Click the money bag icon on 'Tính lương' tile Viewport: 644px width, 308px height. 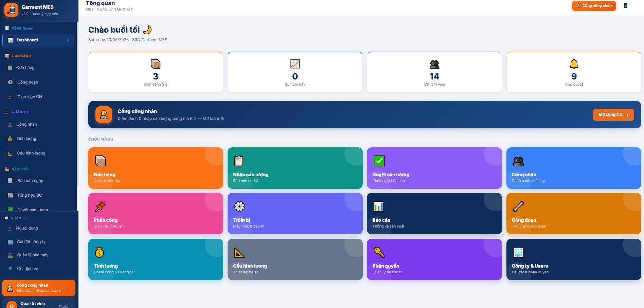tap(99, 252)
